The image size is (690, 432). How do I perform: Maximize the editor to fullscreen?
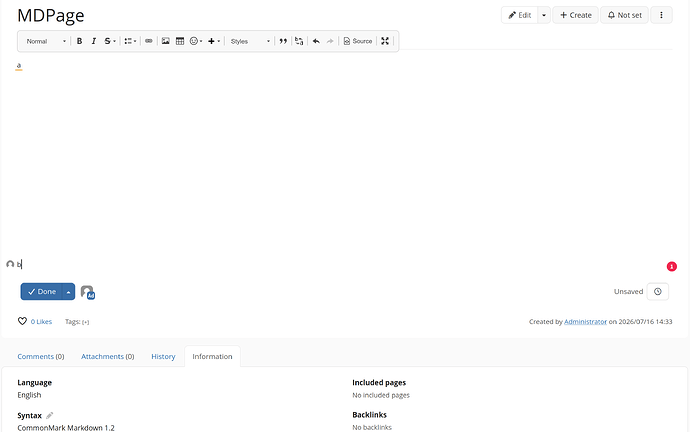385,41
